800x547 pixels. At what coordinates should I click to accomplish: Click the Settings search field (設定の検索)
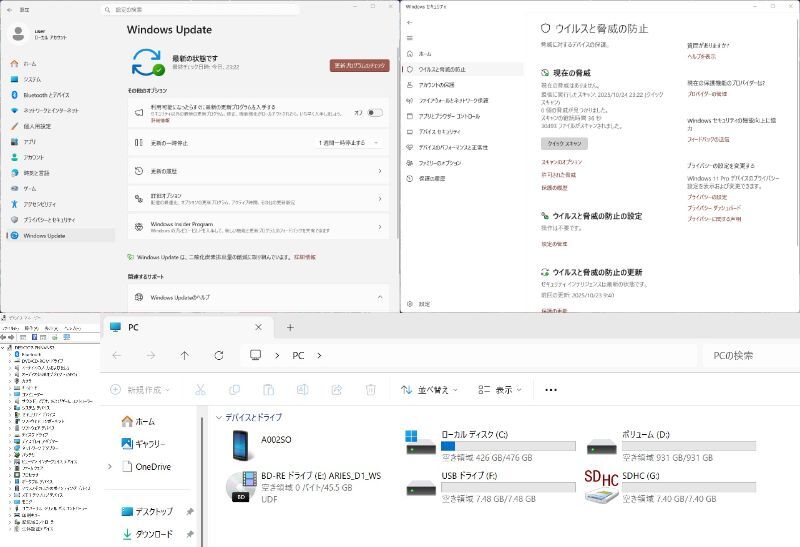(200, 10)
